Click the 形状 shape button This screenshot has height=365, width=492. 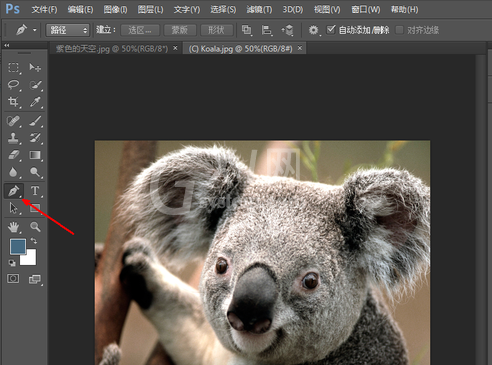tap(216, 30)
